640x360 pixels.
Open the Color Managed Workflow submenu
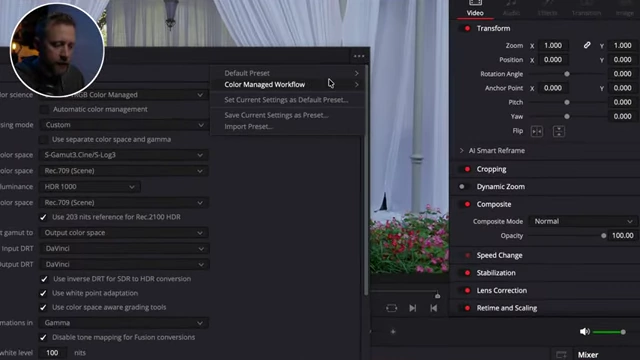287,84
